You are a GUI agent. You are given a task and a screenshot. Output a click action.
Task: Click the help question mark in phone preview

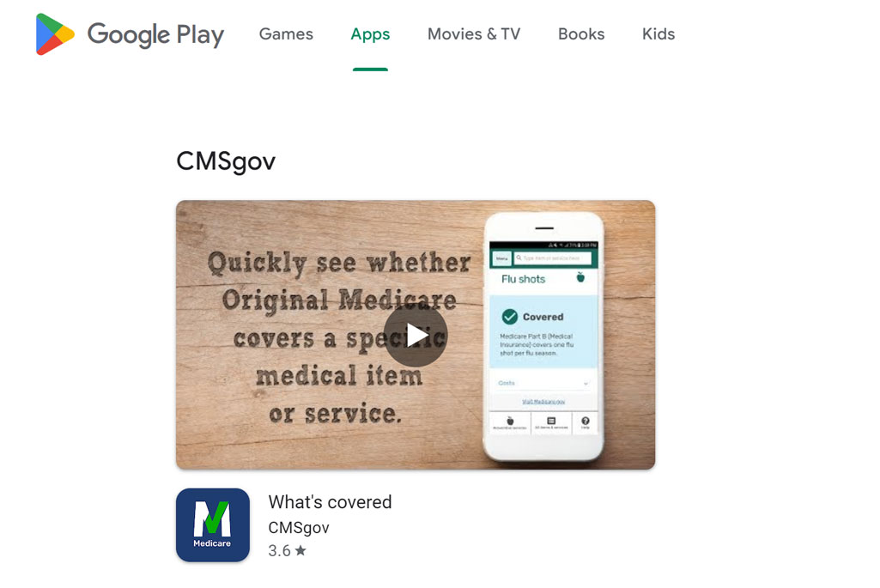[x=586, y=421]
